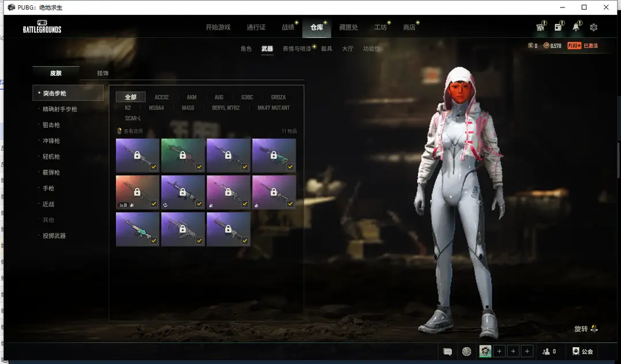Select the 近战 category
The height and width of the screenshot is (364, 621).
point(48,204)
